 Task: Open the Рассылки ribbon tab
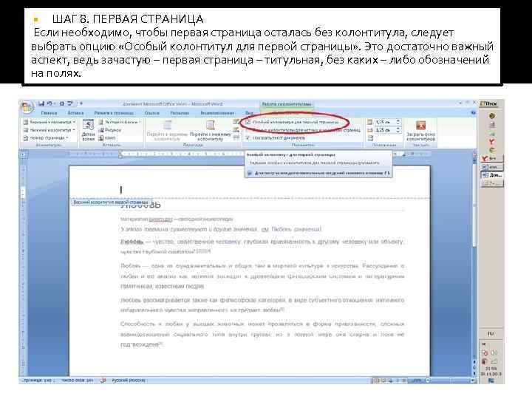tap(180, 113)
